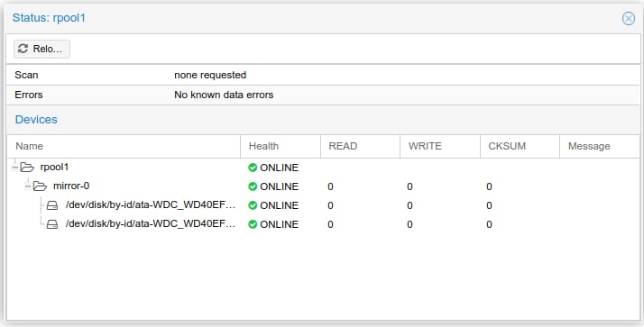This screenshot has width=644, height=327.
Task: Click the reload arrows icon
Action: tap(23, 49)
